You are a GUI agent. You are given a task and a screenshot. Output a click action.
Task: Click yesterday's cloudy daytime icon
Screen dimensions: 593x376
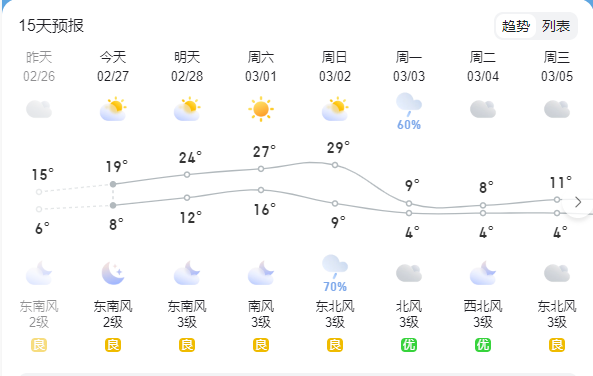[39, 109]
